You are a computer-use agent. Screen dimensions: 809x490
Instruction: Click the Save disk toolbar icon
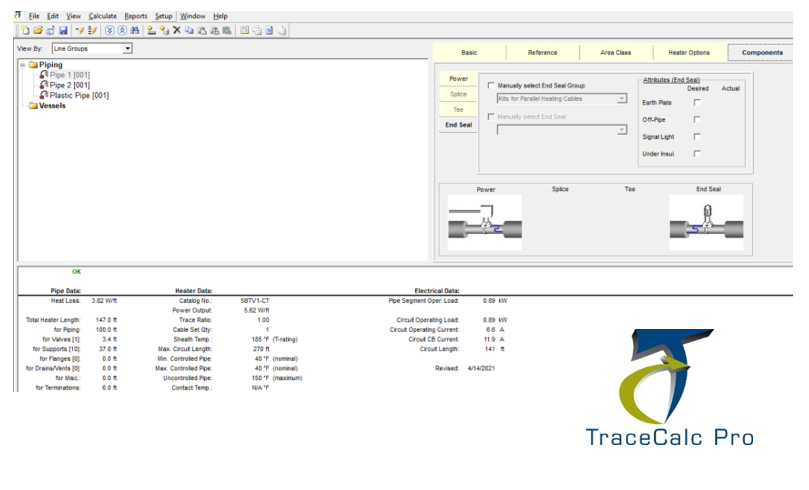63,31
